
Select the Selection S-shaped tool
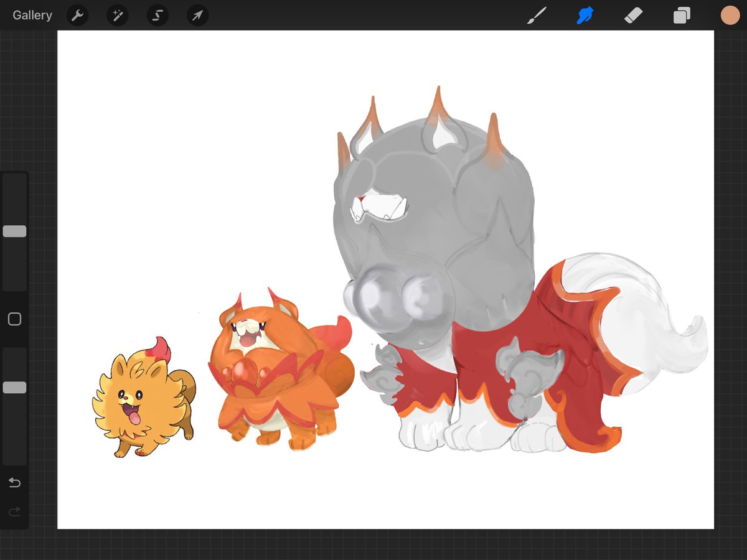pos(157,16)
